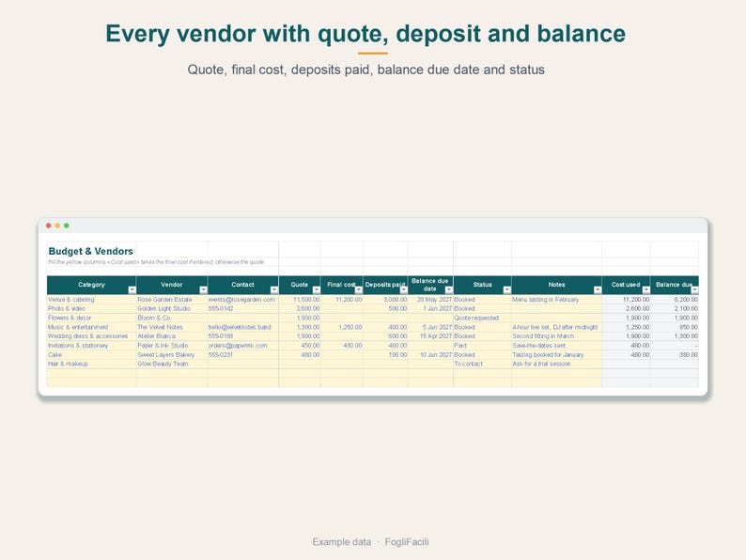The width and height of the screenshot is (746, 560).
Task: Click the orders@paperink.com contact cell
Action: tap(243, 346)
